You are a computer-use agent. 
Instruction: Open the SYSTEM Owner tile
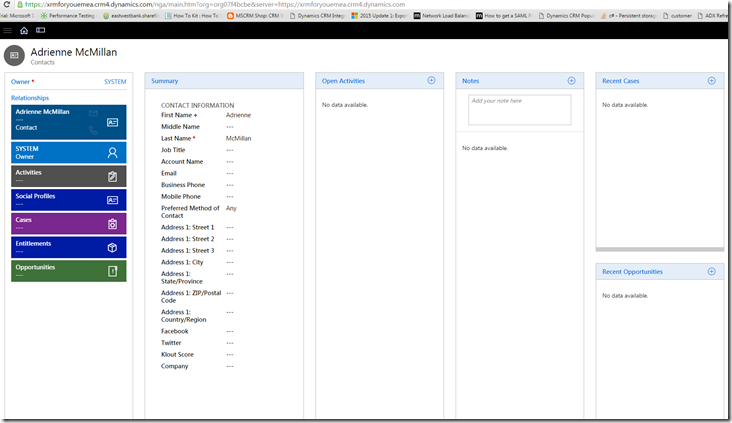[69, 153]
